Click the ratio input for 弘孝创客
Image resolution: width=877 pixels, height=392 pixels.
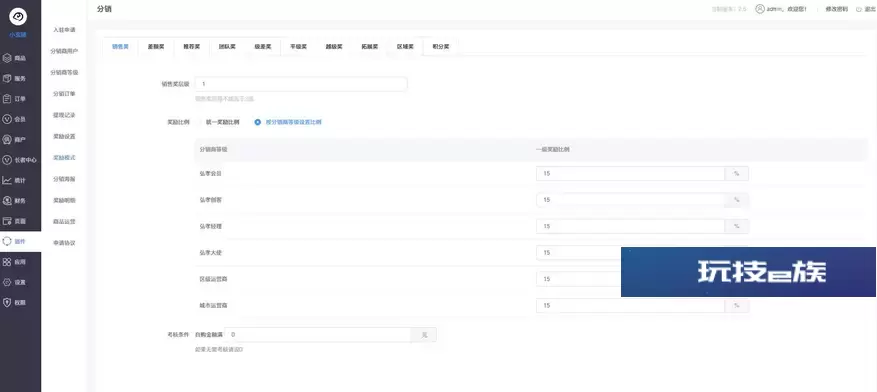click(x=631, y=200)
